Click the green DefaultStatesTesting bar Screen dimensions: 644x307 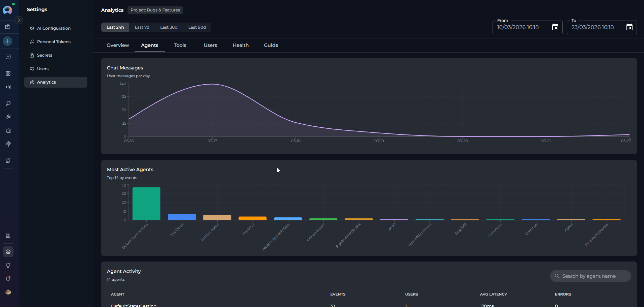[146, 204]
